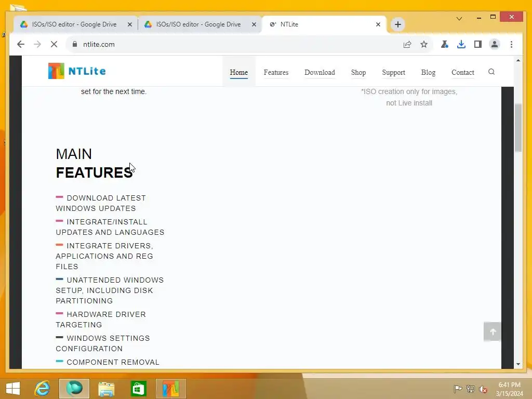The width and height of the screenshot is (532, 399).
Task: Click the page vertical scrollbar thumb
Action: pyautogui.click(x=518, y=128)
